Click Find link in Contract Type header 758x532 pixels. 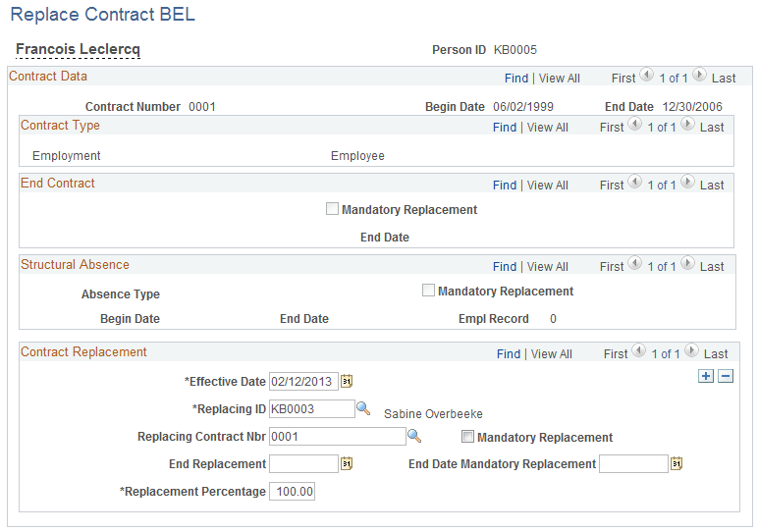click(x=505, y=128)
